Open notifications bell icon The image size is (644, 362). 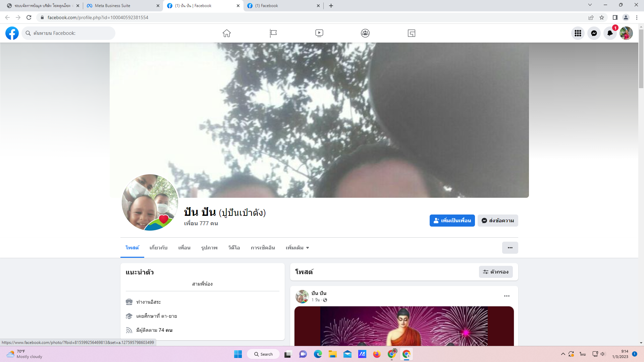pos(610,33)
